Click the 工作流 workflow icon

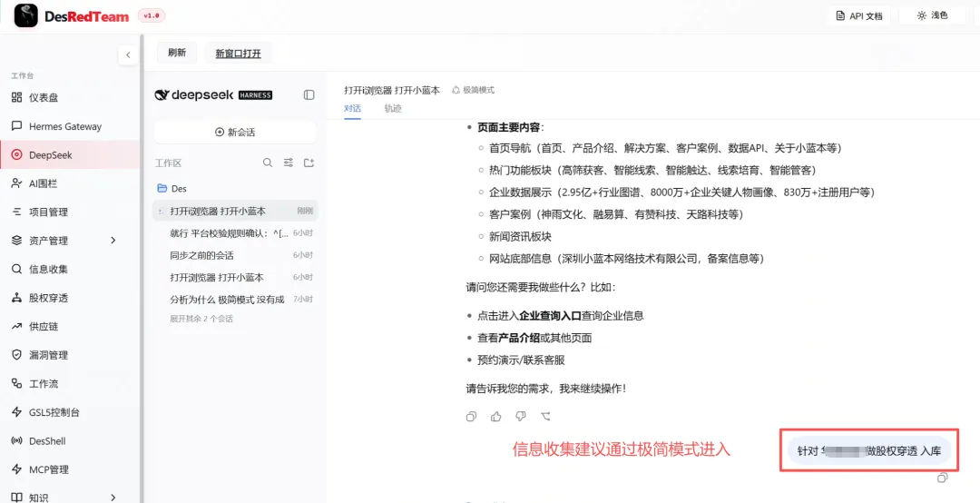[x=17, y=383]
